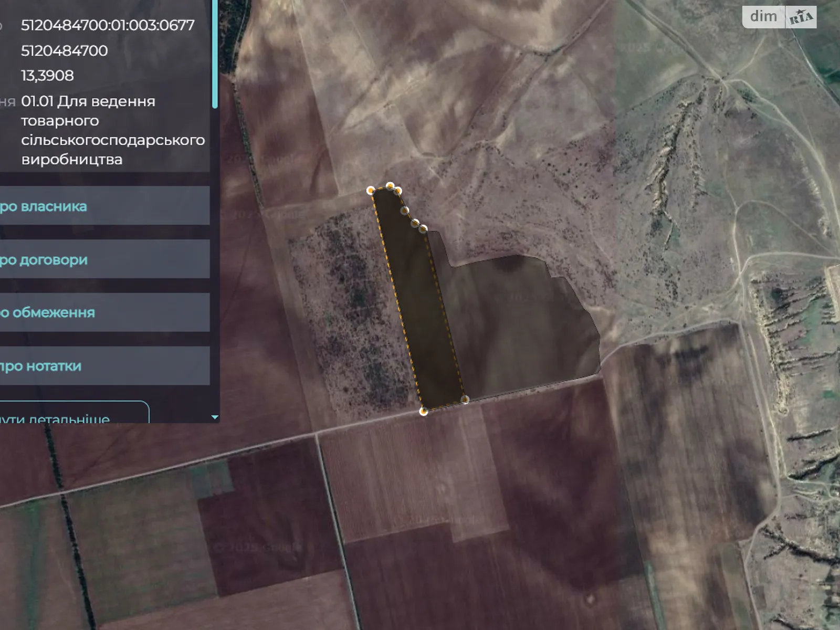840x630 pixels.
Task: Click the parcel area value 13,3908
Action: click(x=47, y=76)
